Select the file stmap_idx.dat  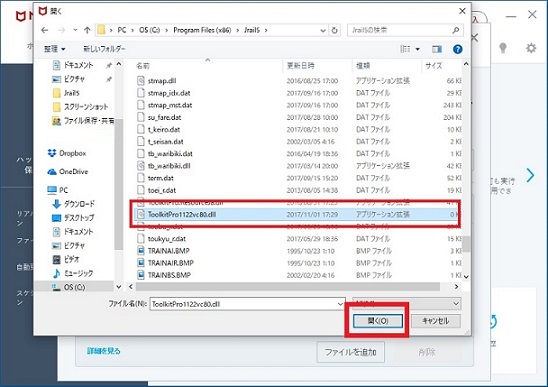click(x=169, y=93)
